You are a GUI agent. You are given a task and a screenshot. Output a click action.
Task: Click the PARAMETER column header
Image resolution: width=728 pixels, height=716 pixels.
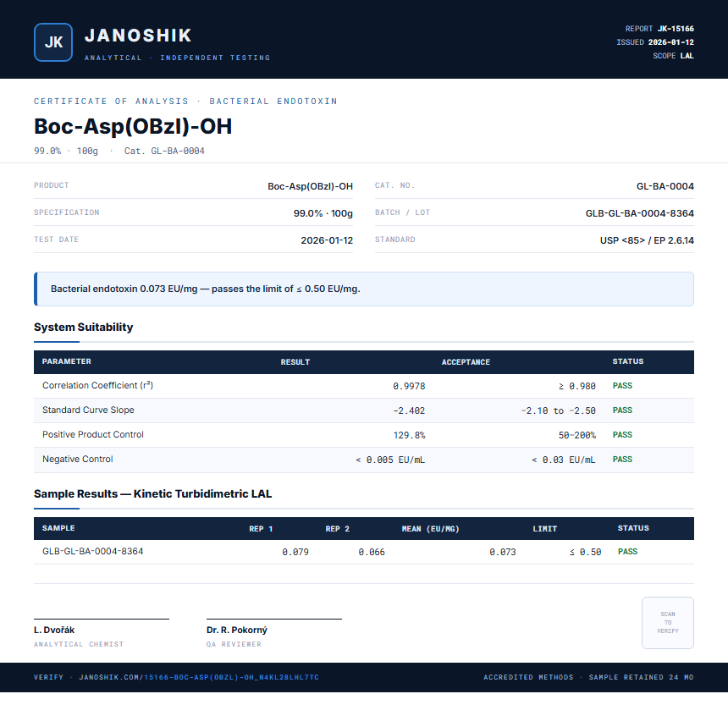[66, 361]
